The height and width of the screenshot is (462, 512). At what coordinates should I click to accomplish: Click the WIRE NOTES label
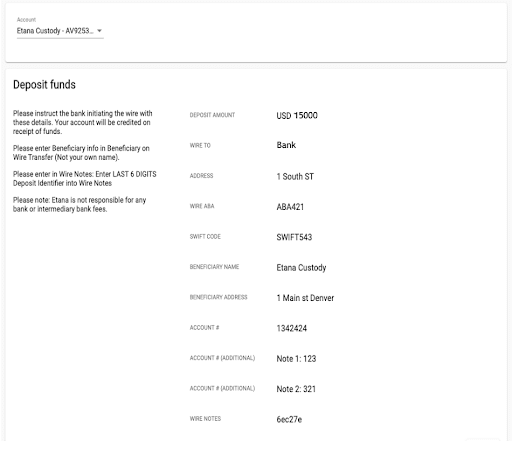coord(205,418)
